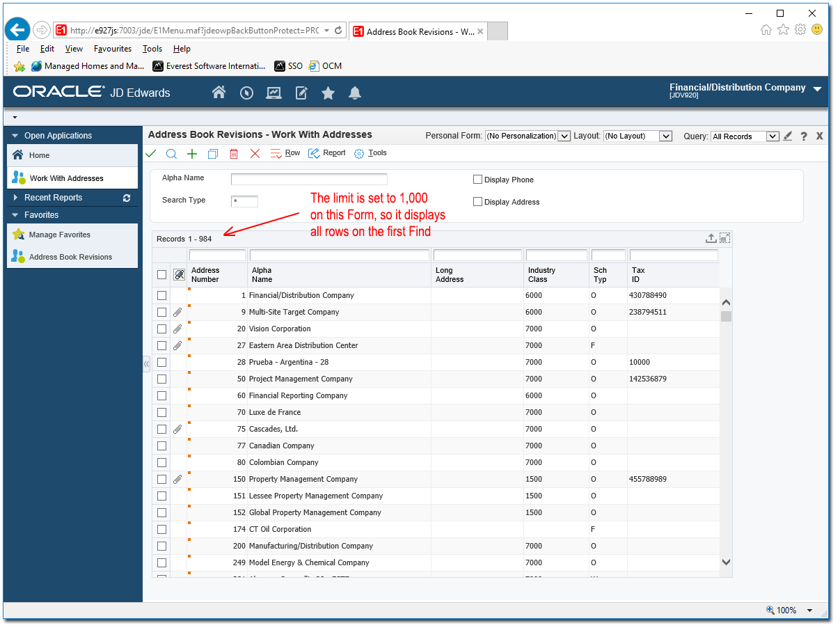Open attachment paperclip for Property Management Company
Image resolution: width=840 pixels, height=630 pixels.
(177, 480)
